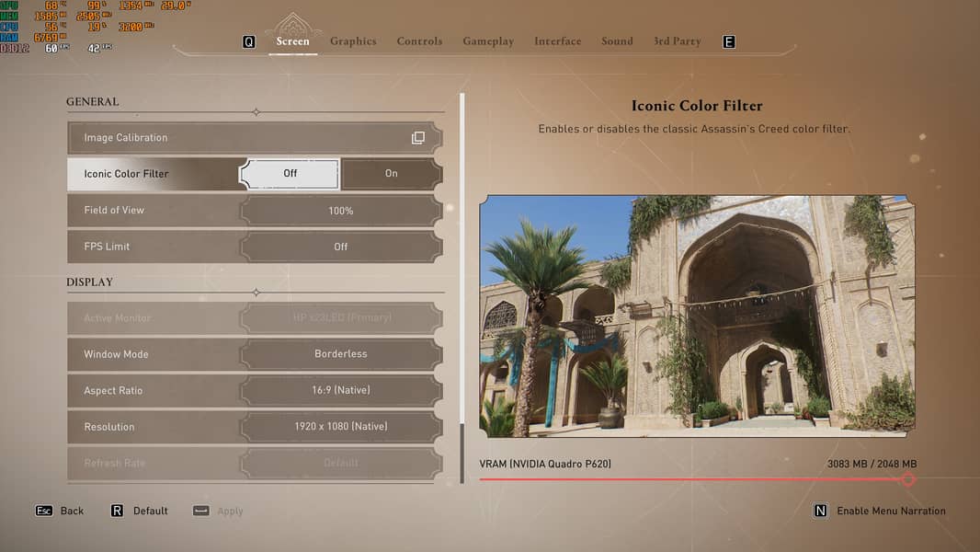Change Window Mode Borderless option
This screenshot has height=552, width=980.
pyautogui.click(x=341, y=354)
